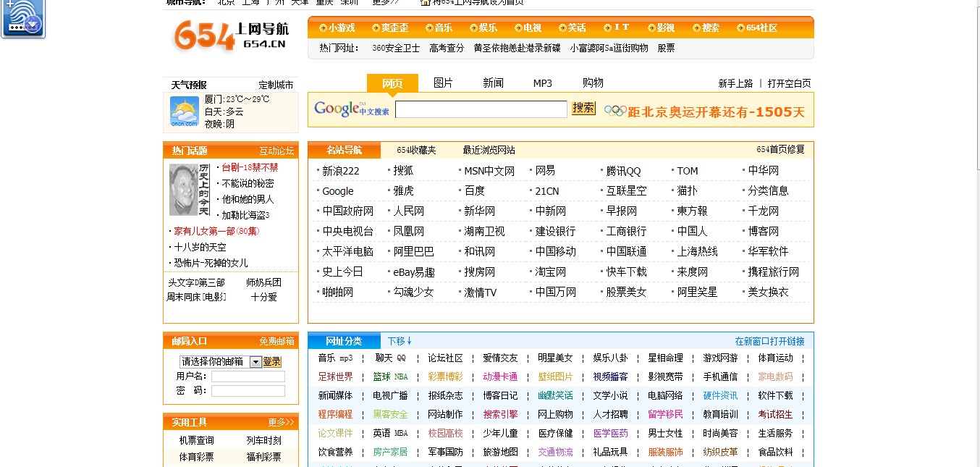Image resolution: width=980 pixels, height=467 pixels.
Task: Open the 小游戏 navigation item
Action: pos(337,28)
